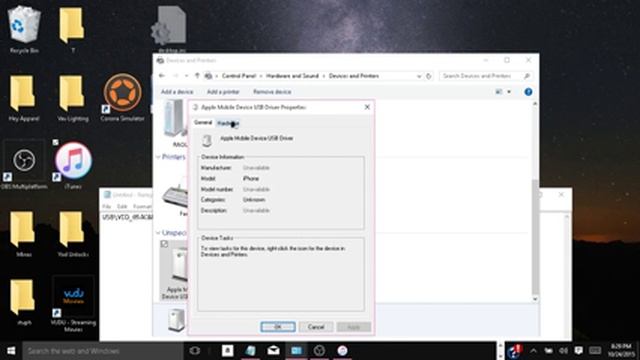Open the OBS icon on taskbar
The image size is (640, 360).
pyautogui.click(x=320, y=351)
